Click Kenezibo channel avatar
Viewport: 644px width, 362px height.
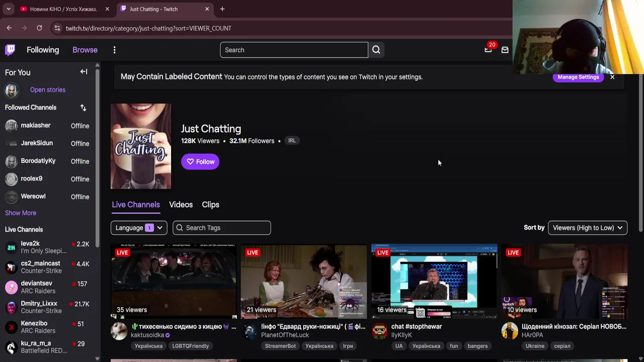[11, 327]
